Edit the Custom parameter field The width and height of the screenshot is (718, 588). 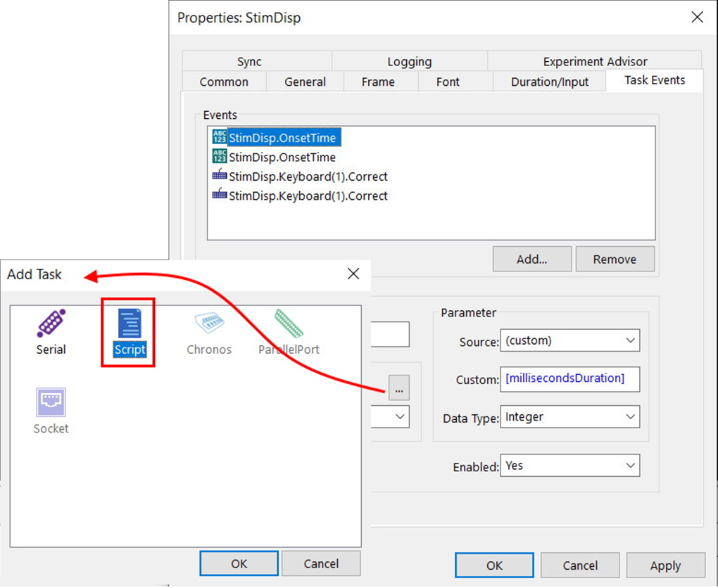click(569, 378)
